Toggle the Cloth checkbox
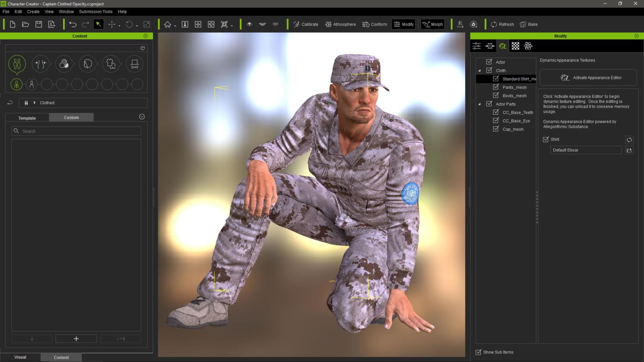 click(489, 70)
